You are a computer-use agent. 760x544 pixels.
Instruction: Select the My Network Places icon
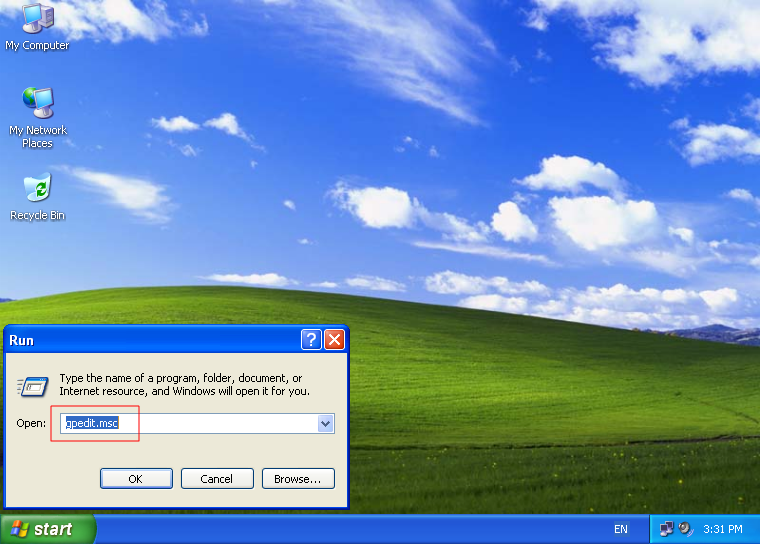(37, 104)
